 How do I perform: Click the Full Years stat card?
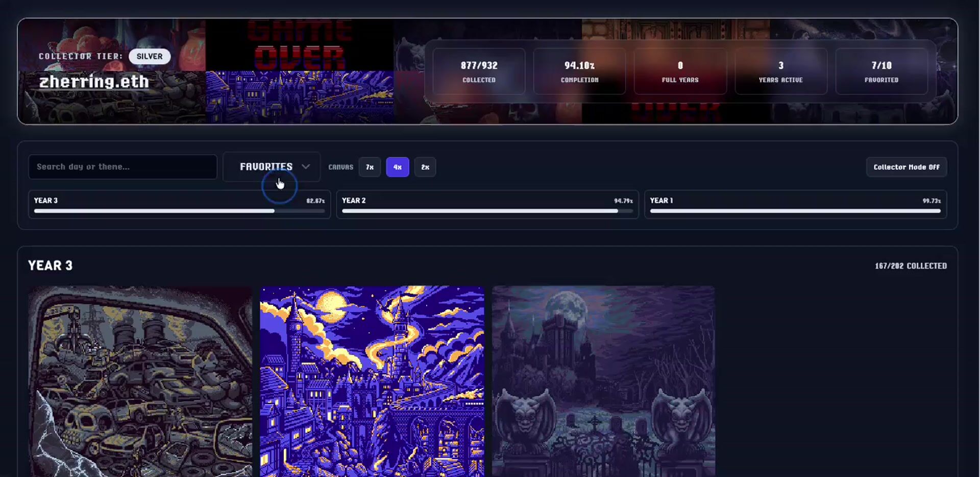(680, 71)
